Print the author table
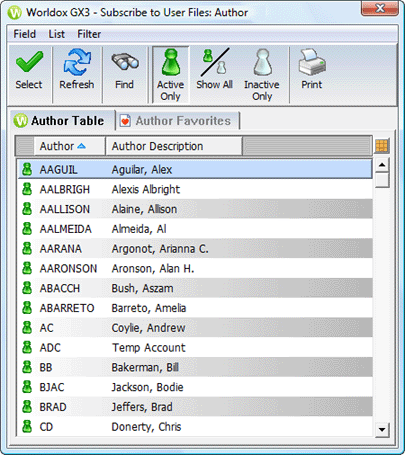 [312, 70]
